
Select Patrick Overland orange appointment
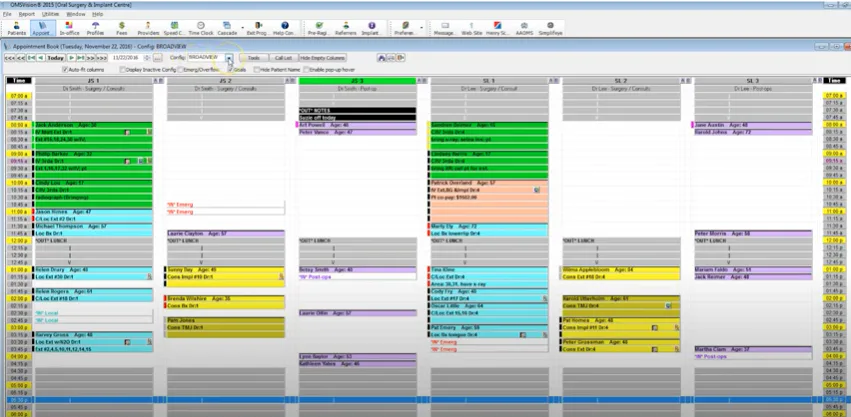[x=488, y=201]
